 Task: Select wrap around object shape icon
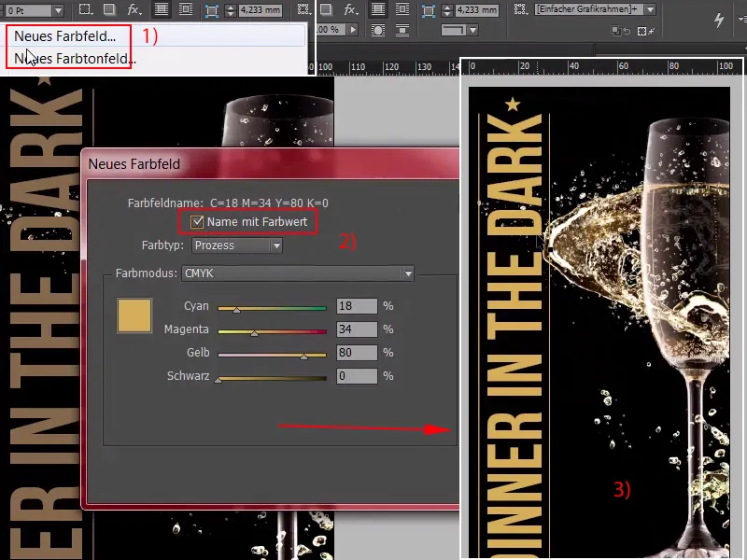point(378,31)
